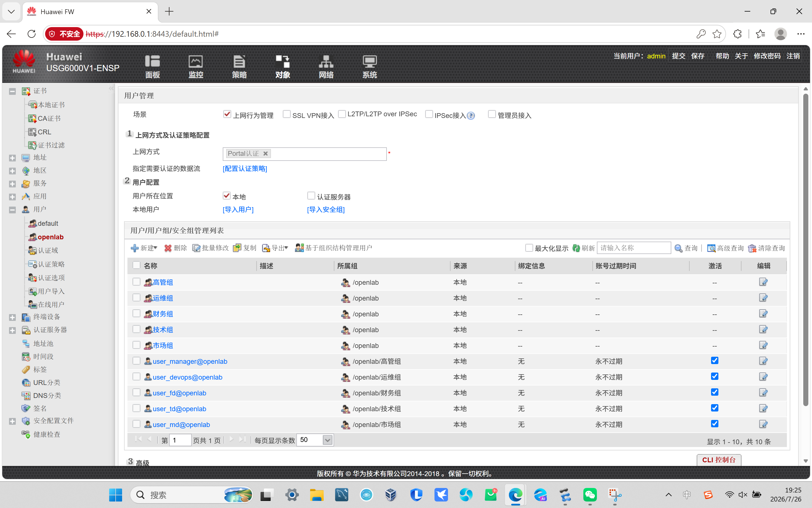
Task: Click edit icon for user_manager@openlab row
Action: tap(763, 361)
